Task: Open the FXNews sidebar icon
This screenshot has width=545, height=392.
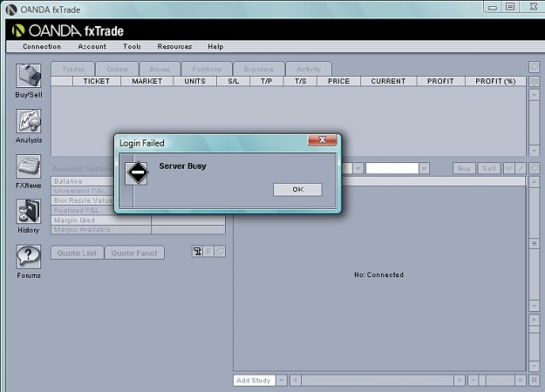Action: tap(29, 166)
